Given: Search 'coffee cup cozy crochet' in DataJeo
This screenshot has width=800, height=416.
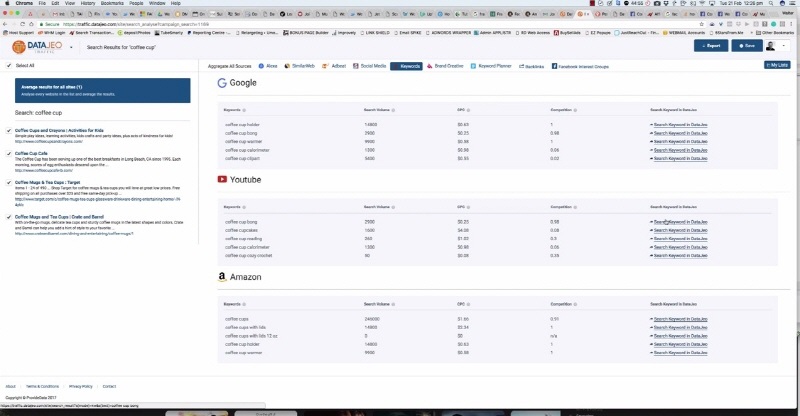Looking at the screenshot, I should tap(681, 256).
